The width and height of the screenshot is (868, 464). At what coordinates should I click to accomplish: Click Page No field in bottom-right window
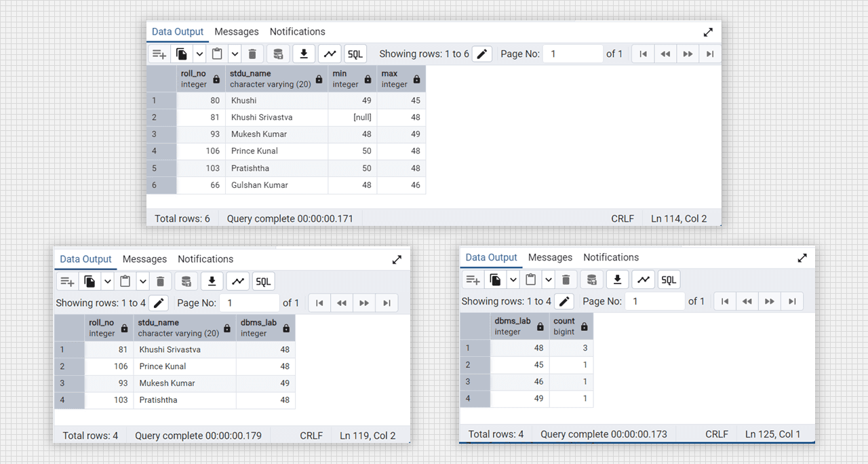coord(656,301)
